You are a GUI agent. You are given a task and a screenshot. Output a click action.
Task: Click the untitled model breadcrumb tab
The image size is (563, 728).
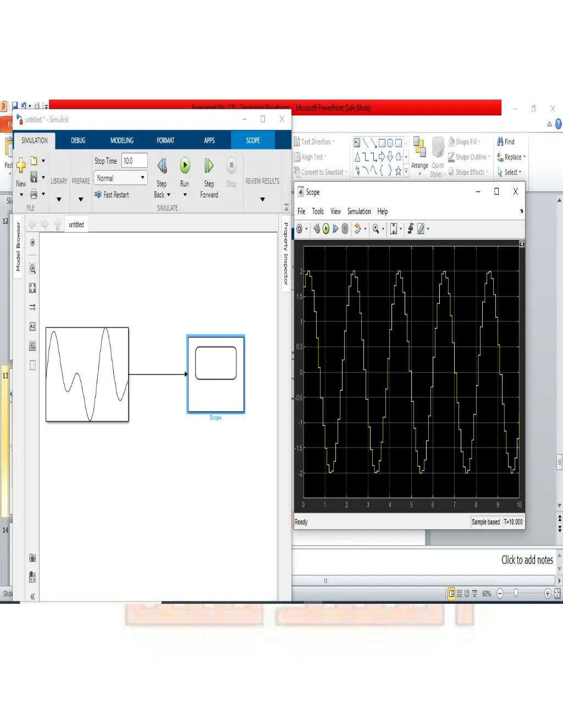[76, 225]
